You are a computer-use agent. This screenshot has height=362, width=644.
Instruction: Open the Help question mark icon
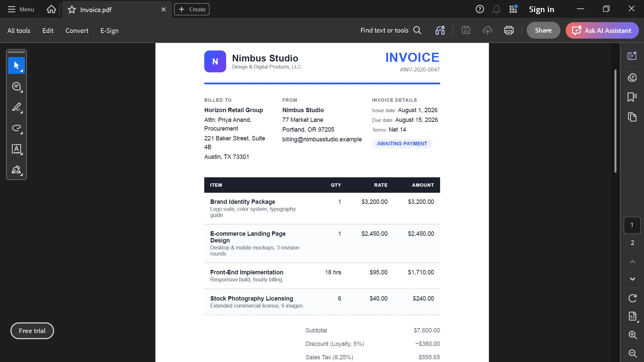(x=480, y=9)
